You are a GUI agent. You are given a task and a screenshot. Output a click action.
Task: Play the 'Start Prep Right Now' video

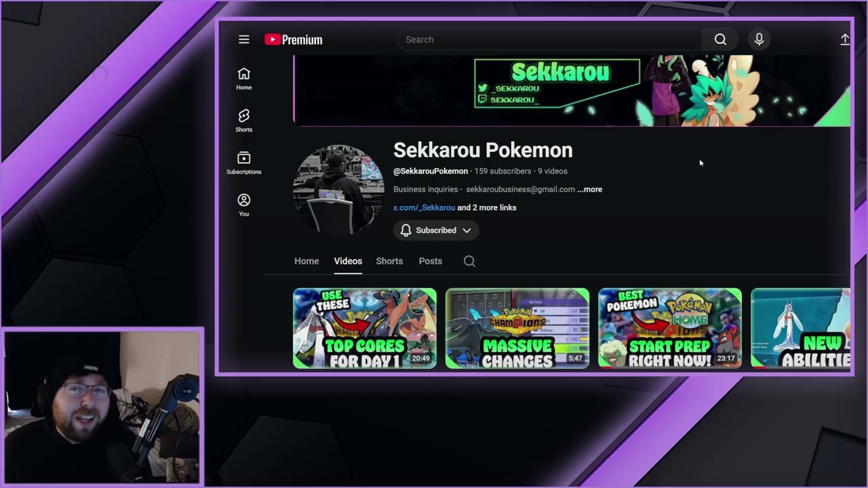coord(670,329)
